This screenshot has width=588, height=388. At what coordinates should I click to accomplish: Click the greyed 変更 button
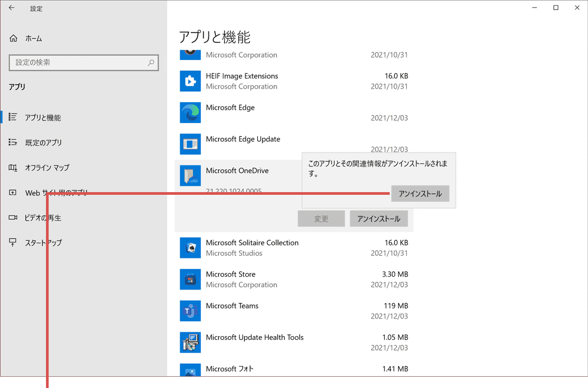(x=321, y=218)
